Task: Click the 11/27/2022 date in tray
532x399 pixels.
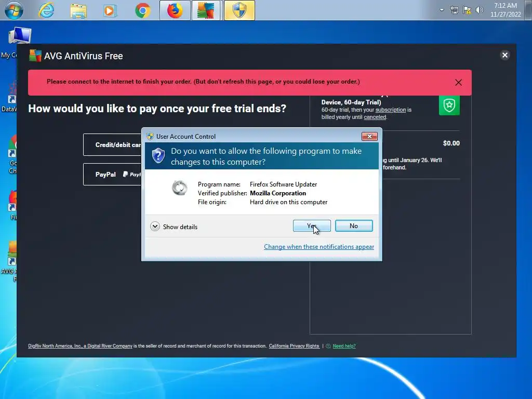Action: tap(505, 15)
